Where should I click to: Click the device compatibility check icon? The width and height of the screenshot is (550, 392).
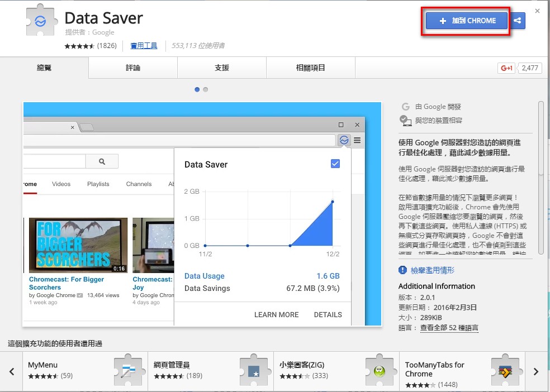coord(405,121)
